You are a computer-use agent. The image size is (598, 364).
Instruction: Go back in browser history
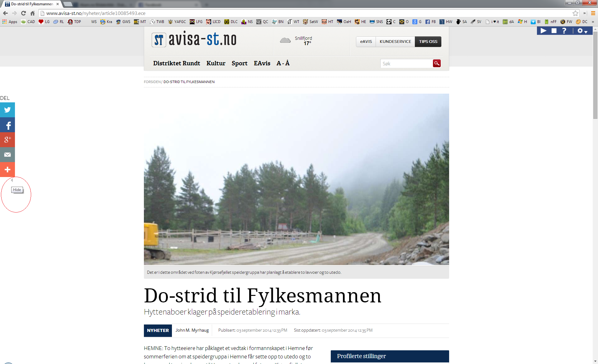[x=5, y=13]
